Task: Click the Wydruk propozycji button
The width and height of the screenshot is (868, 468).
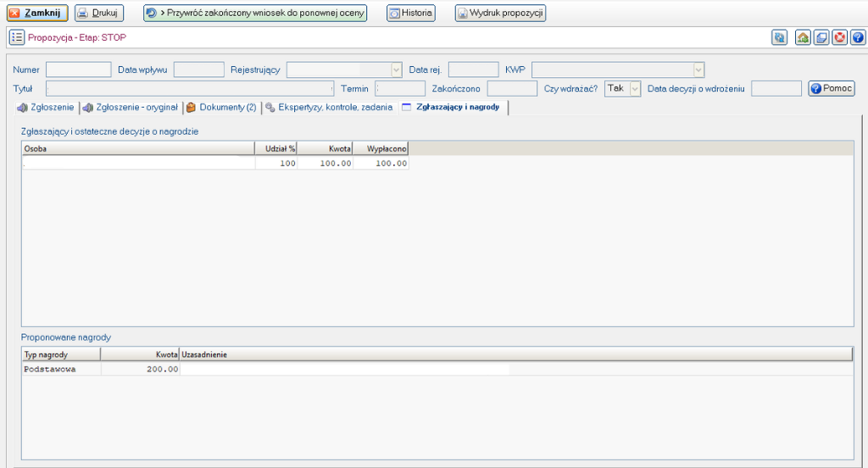Action: (500, 14)
